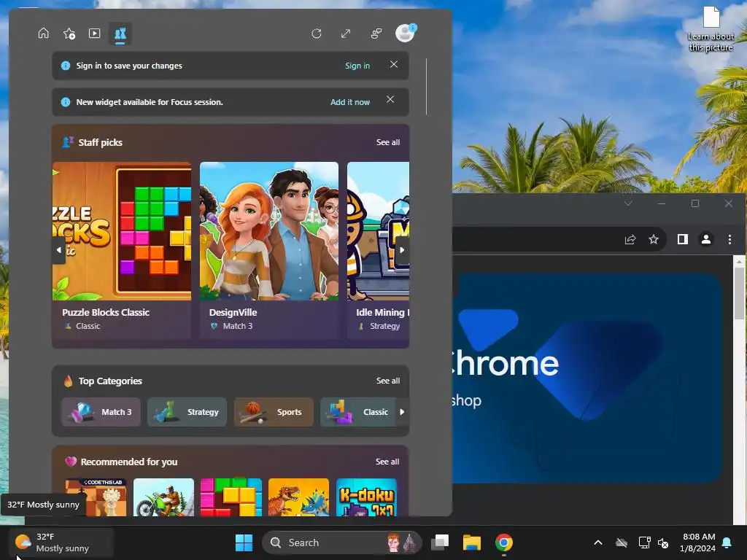See all Top Categories
The image size is (747, 560).
pos(388,381)
